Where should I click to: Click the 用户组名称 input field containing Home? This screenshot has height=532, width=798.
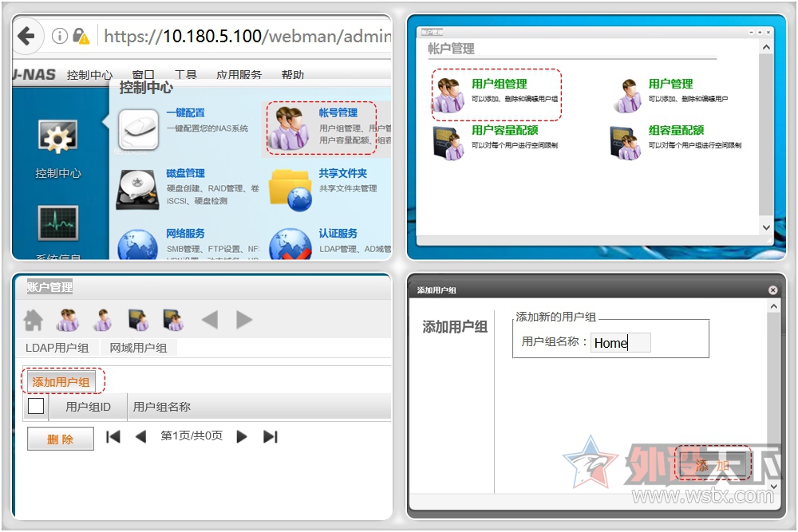[x=620, y=343]
